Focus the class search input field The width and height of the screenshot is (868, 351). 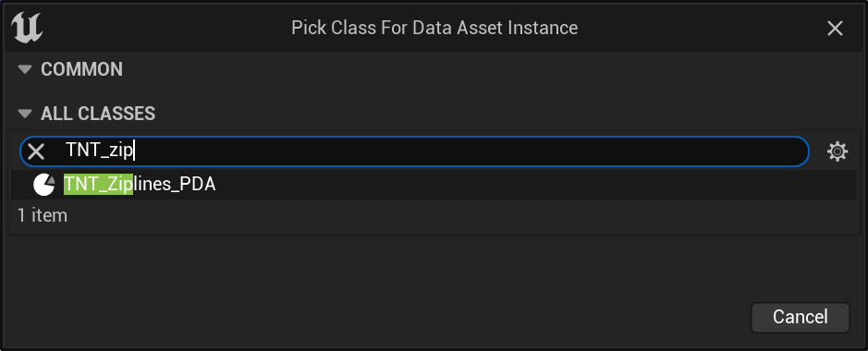415,151
